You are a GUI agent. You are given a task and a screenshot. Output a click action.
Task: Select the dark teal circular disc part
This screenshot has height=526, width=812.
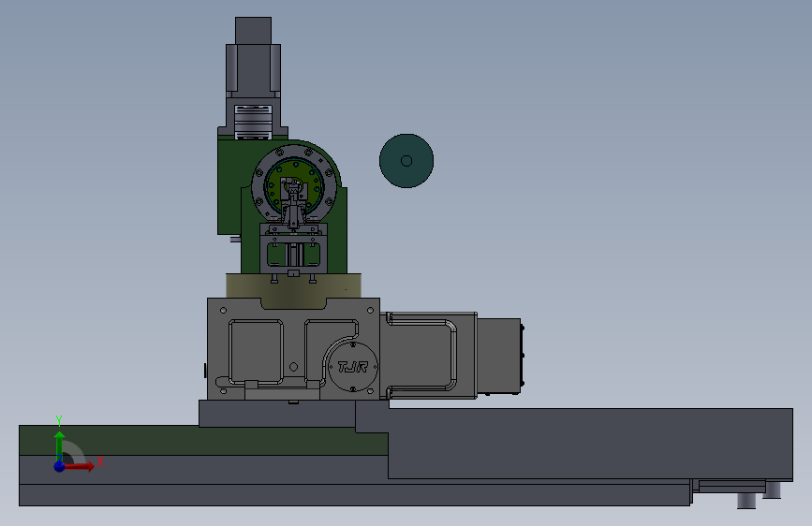(x=406, y=161)
